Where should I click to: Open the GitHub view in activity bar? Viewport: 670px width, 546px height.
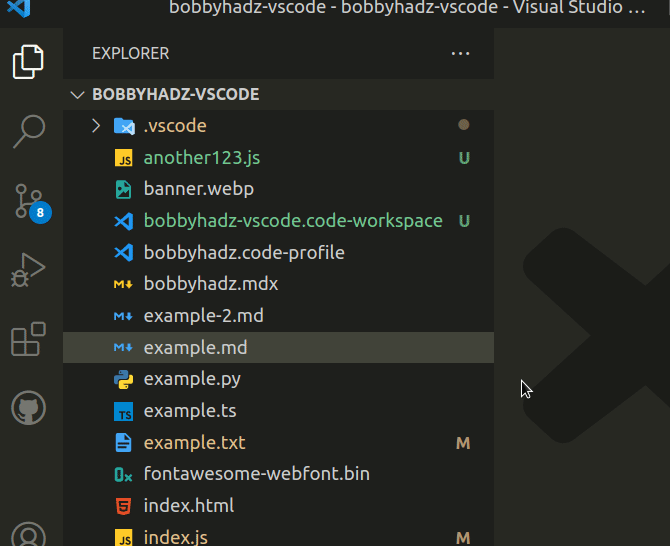(x=28, y=408)
